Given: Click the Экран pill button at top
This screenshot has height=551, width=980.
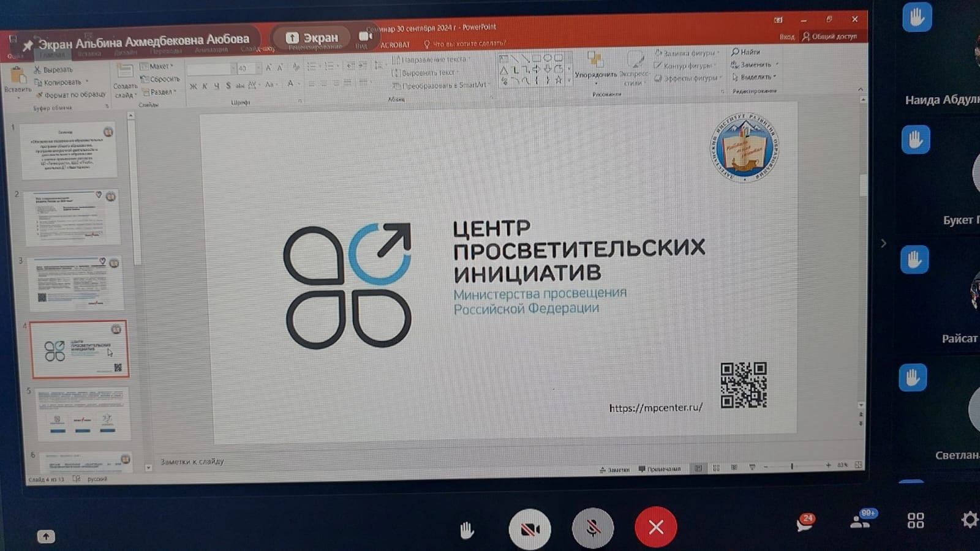Looking at the screenshot, I should (313, 38).
